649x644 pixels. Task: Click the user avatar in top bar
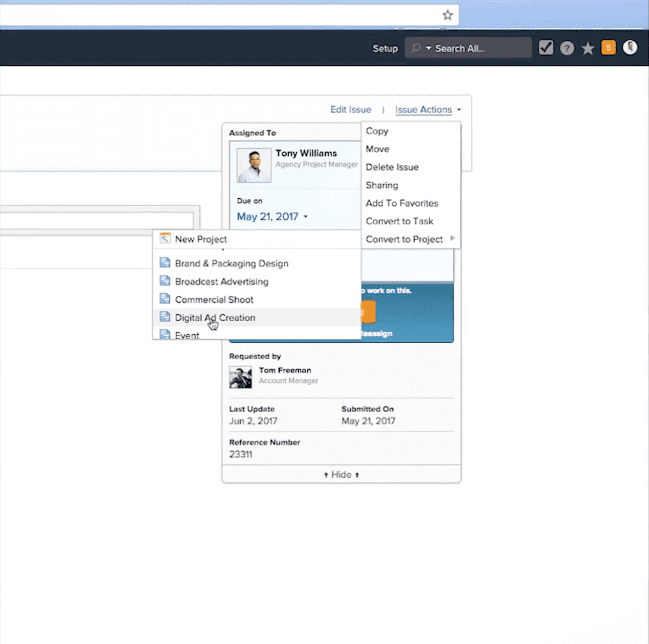click(x=630, y=48)
